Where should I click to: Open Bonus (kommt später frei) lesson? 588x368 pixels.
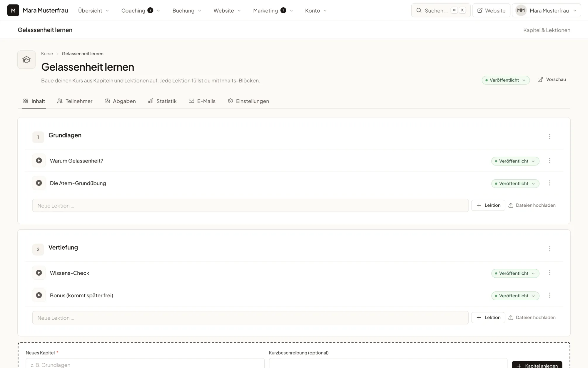(81, 295)
